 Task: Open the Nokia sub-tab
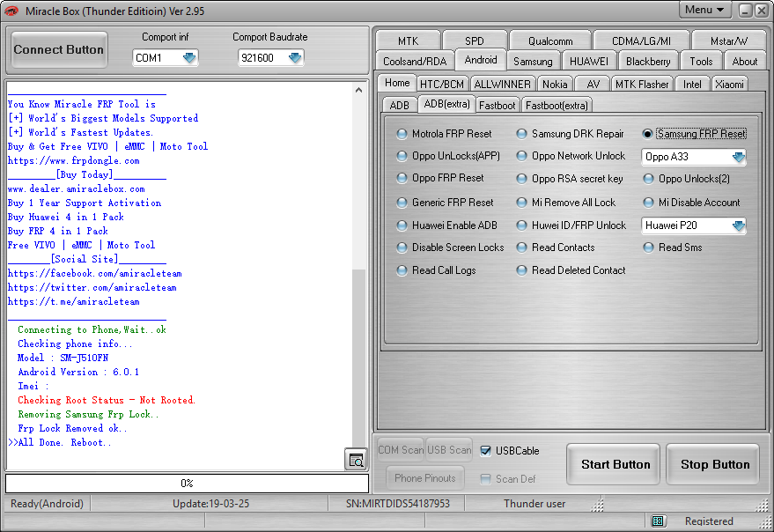[x=555, y=85]
